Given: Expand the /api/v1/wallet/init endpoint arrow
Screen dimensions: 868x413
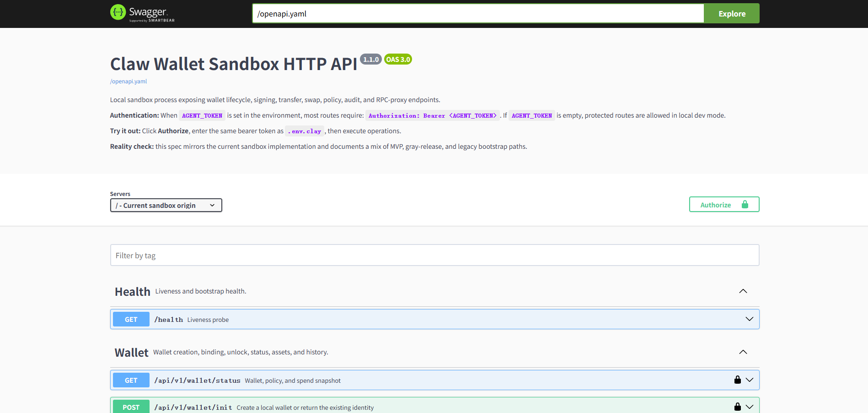Looking at the screenshot, I should 749,407.
